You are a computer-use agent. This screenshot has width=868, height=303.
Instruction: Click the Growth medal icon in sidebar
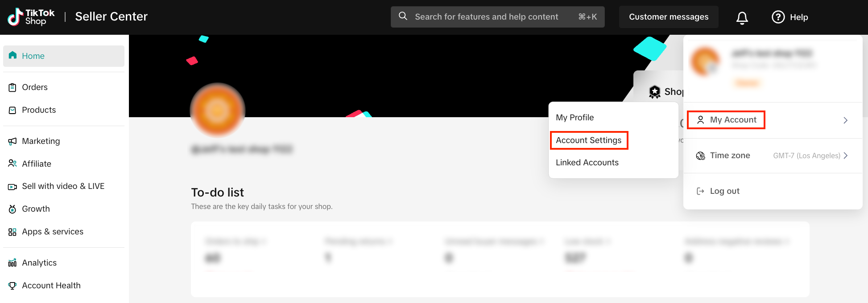(x=12, y=209)
